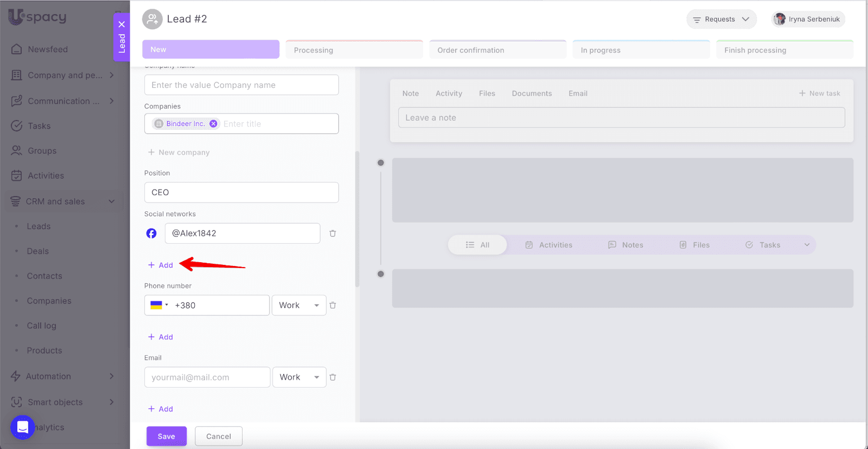Open email type Work dropdown
Image resolution: width=868 pixels, height=449 pixels.
299,377
